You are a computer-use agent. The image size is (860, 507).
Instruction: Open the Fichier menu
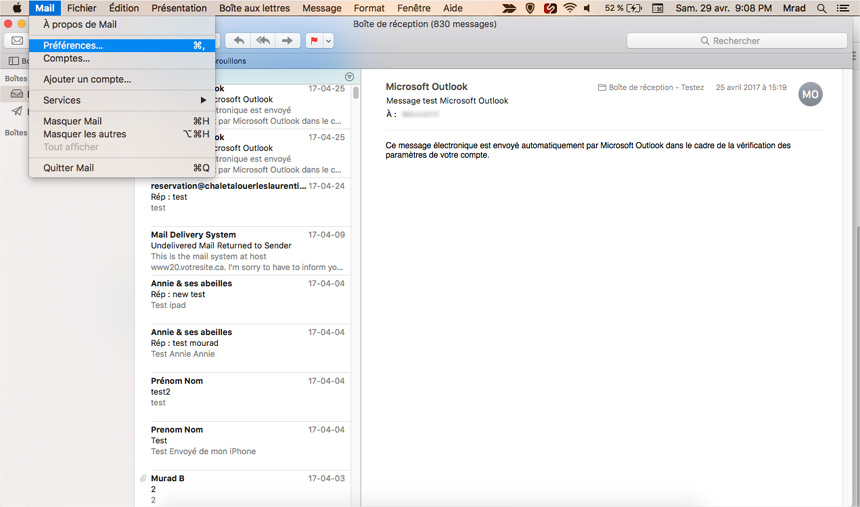(x=82, y=8)
